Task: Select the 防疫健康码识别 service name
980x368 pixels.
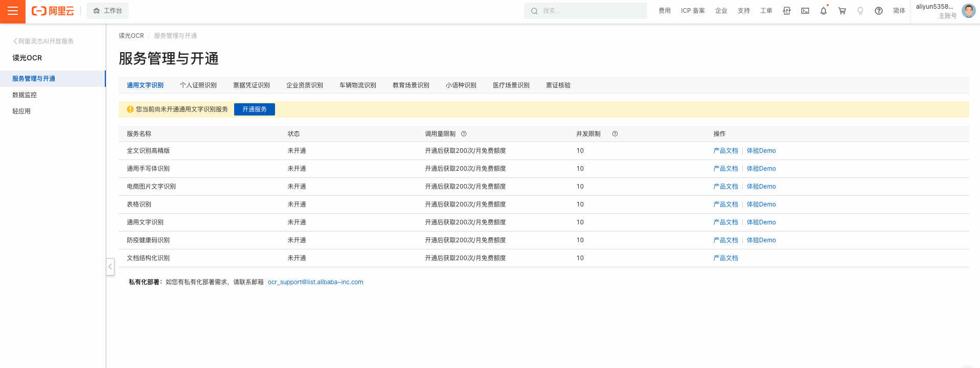Action: coord(148,240)
